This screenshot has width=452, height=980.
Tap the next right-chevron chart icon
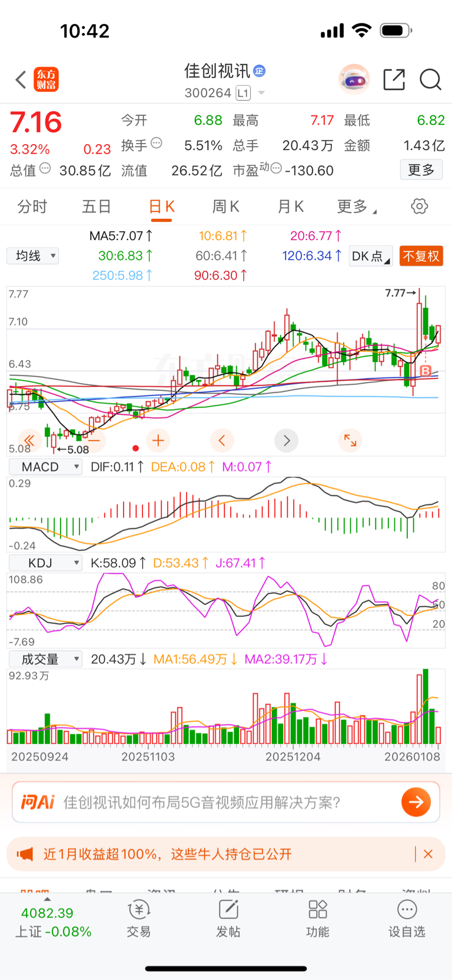(x=287, y=440)
